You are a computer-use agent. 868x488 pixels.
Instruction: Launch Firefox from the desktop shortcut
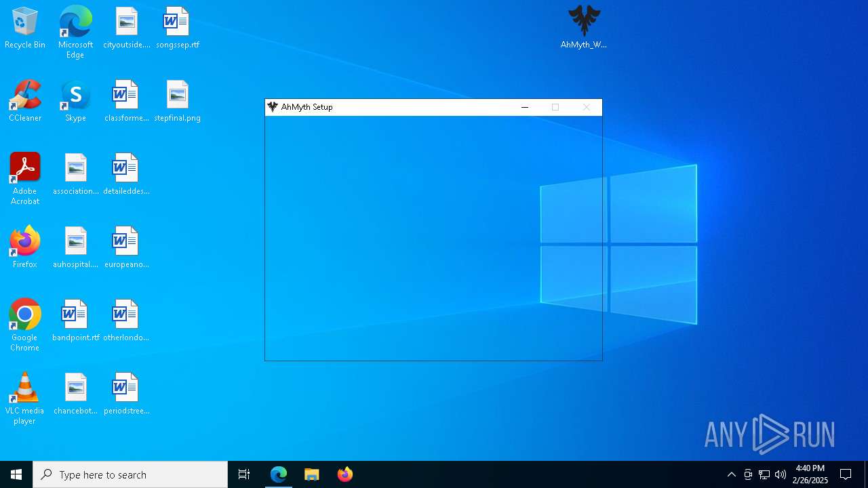click(x=25, y=247)
